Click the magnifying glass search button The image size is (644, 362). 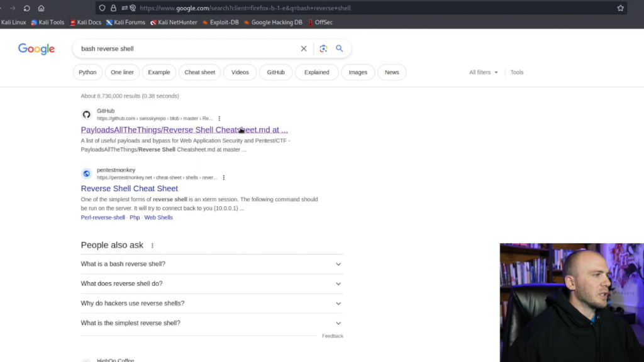pos(339,48)
